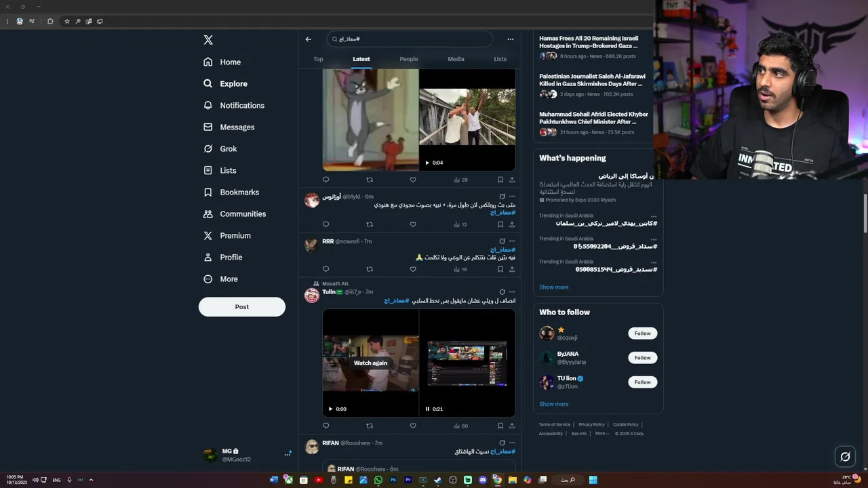Reply to the @bfykl tweet
This screenshot has width=868, height=488.
325,224
